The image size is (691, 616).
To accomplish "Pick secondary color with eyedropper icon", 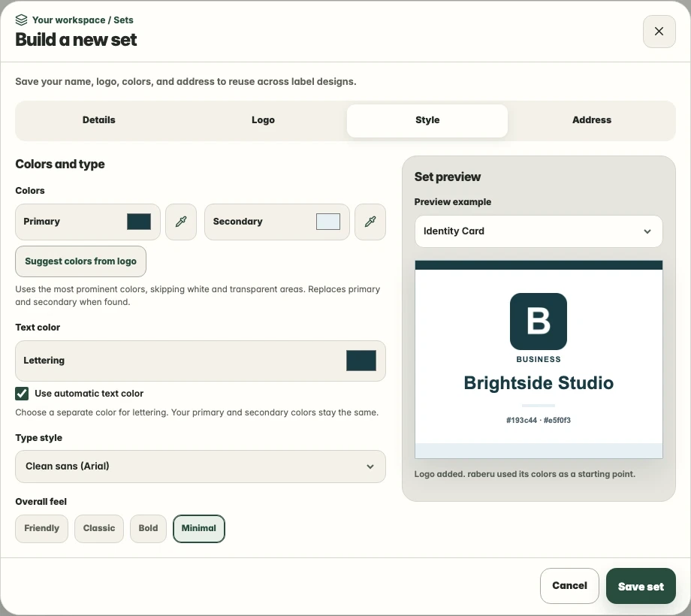I will tap(370, 222).
